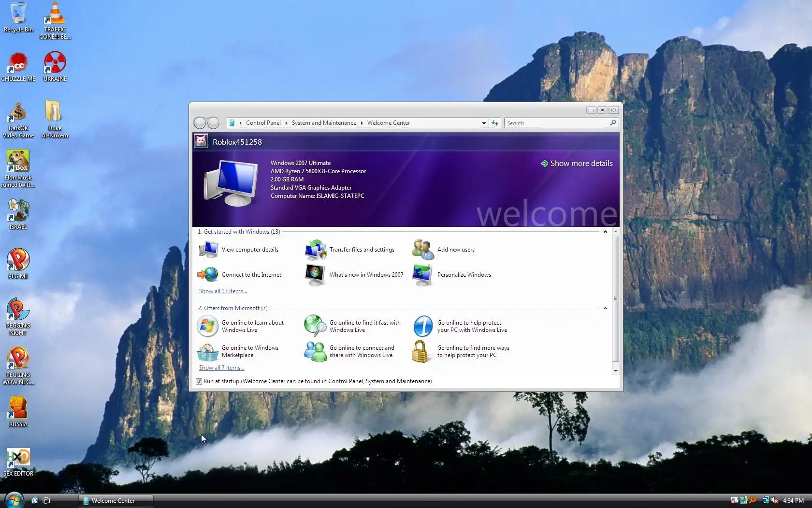Viewport: 812px width, 508px height.
Task: Select the HxD editor desktop shortcut
Action: (x=18, y=462)
